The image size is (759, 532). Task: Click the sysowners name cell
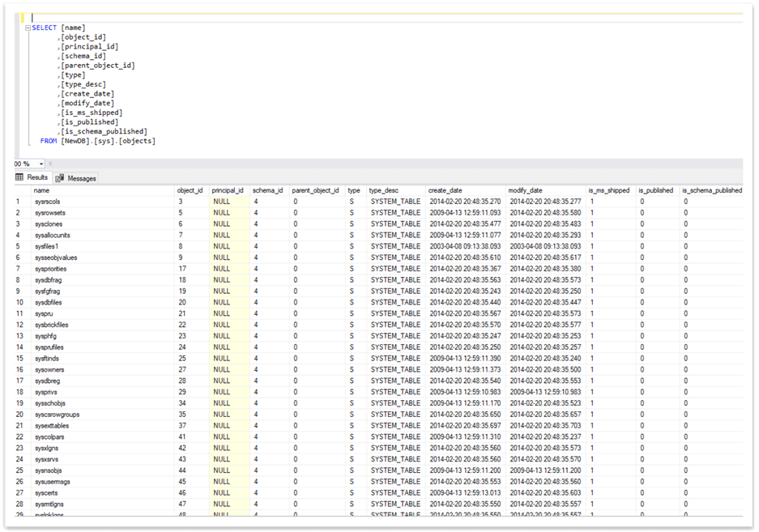point(104,369)
